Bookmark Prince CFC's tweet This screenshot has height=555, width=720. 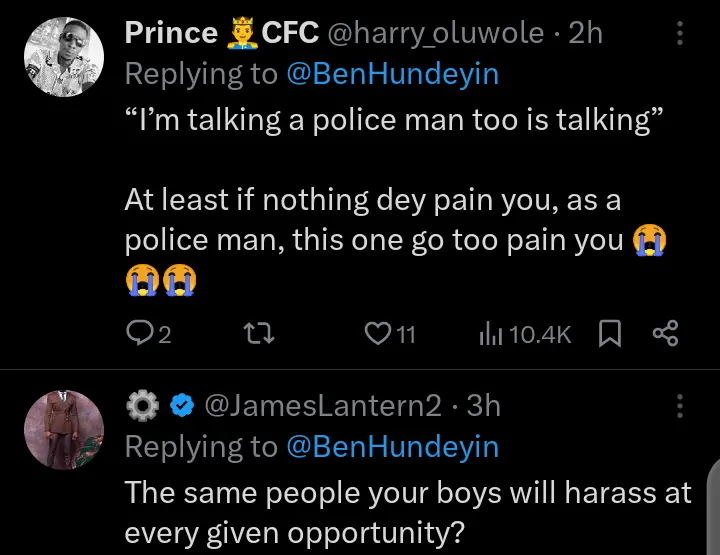pyautogui.click(x=609, y=334)
